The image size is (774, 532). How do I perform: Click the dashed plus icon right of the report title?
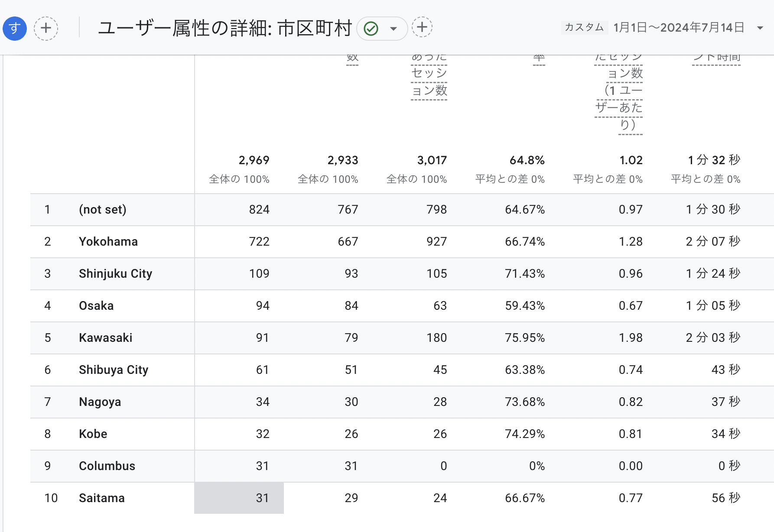click(x=422, y=28)
